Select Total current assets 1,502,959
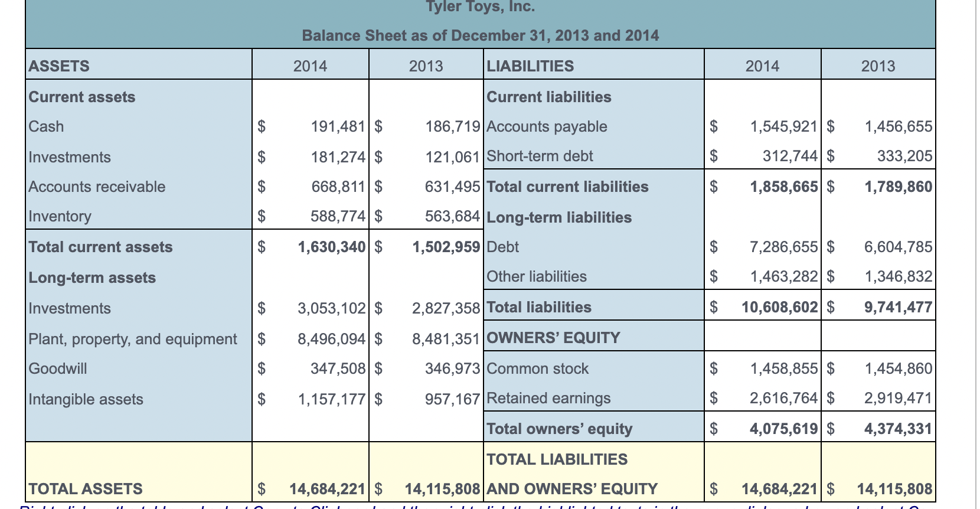The image size is (980, 509). click(446, 247)
